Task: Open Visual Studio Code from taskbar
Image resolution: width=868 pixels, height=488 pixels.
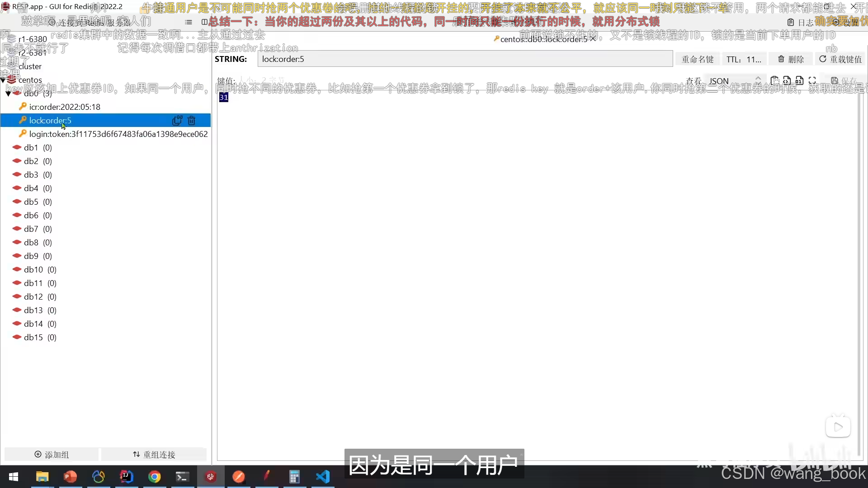Action: (x=323, y=477)
